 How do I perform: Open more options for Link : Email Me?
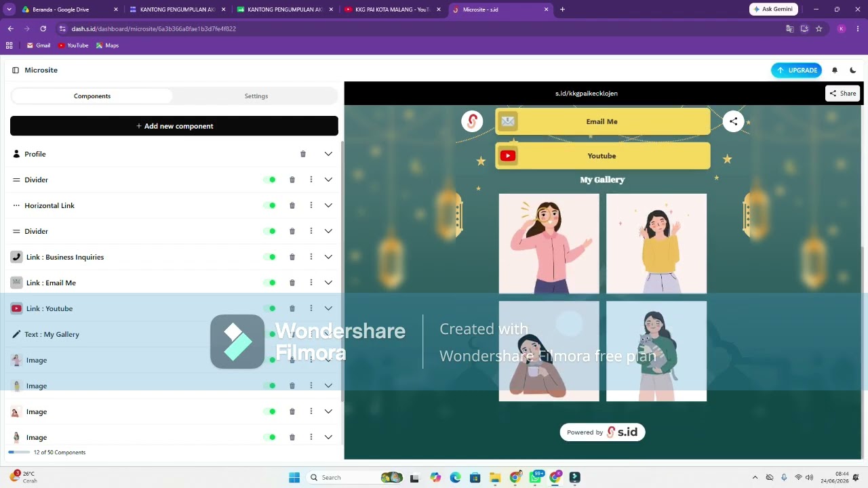pyautogui.click(x=311, y=283)
